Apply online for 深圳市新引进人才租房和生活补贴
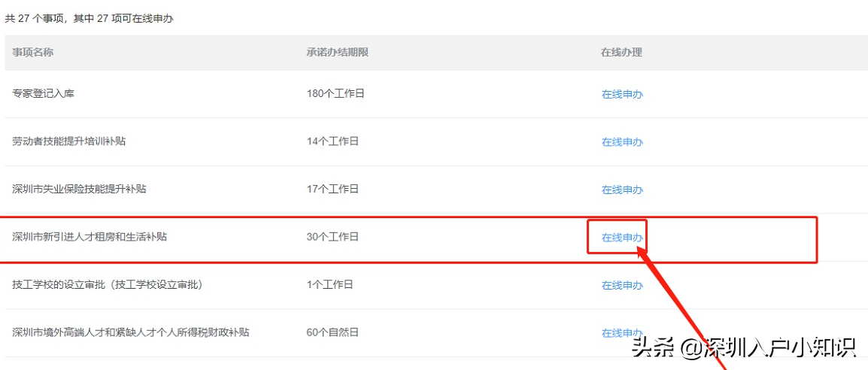Image resolution: width=868 pixels, height=370 pixels. pos(622,238)
